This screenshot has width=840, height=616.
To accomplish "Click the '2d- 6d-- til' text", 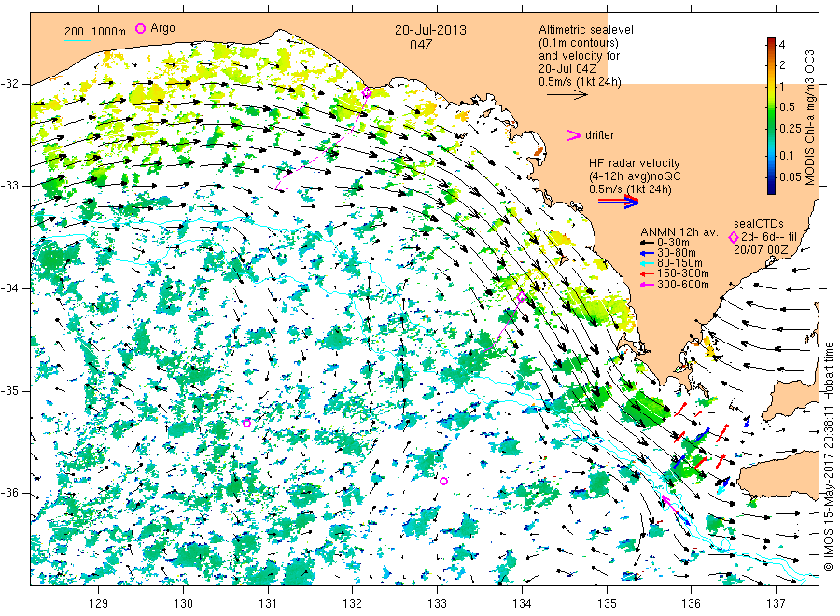I will [x=769, y=237].
